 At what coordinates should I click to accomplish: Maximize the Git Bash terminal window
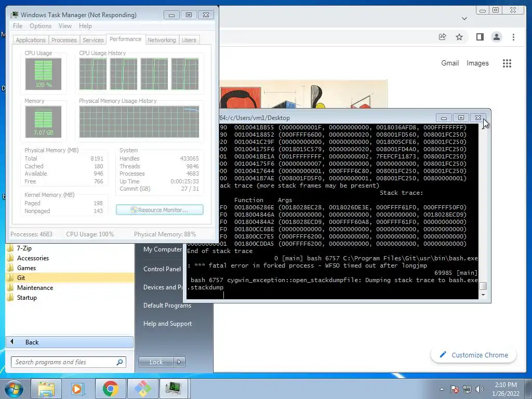[461, 118]
